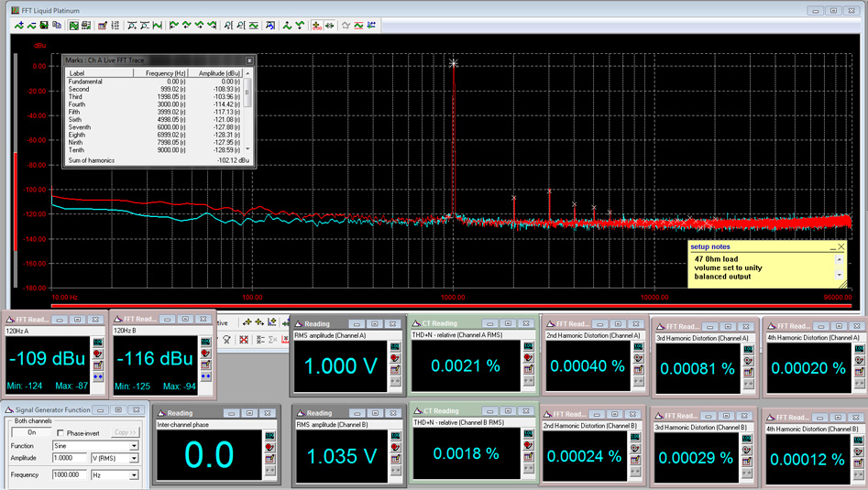
Task: Click display icon in 2nd Harmonic Distortion Channel A panel
Action: [638, 347]
